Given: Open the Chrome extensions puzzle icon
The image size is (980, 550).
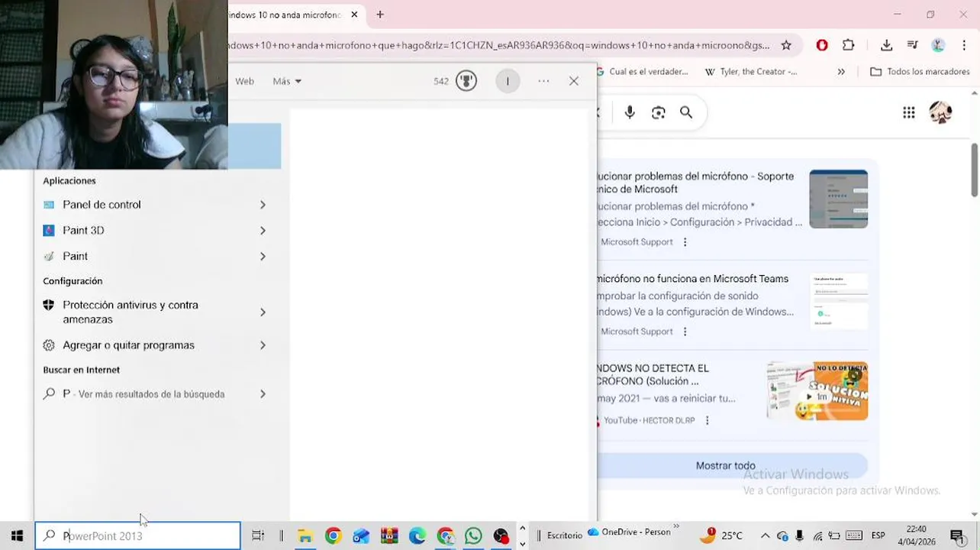Looking at the screenshot, I should [x=848, y=45].
